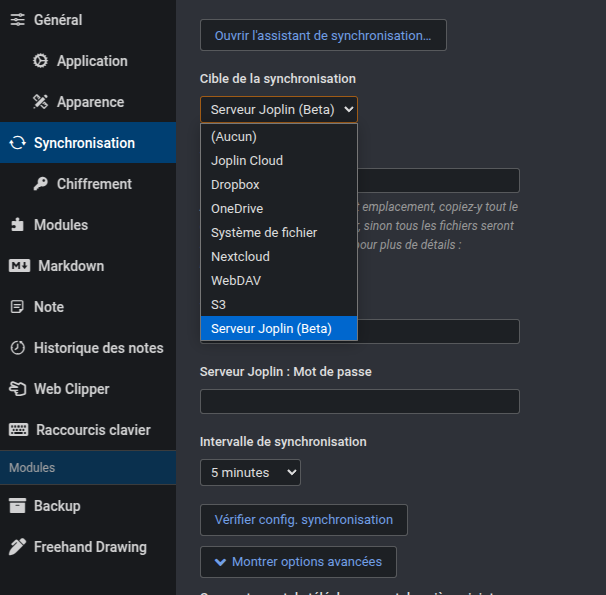The image size is (606, 595).
Task: Click the Freehand Drawing pen icon
Action: click(x=17, y=547)
